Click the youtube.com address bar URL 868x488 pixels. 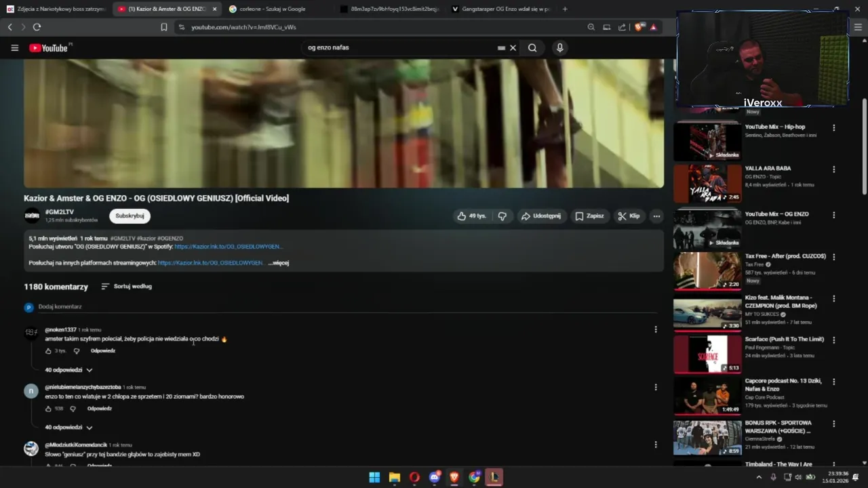[x=243, y=27]
